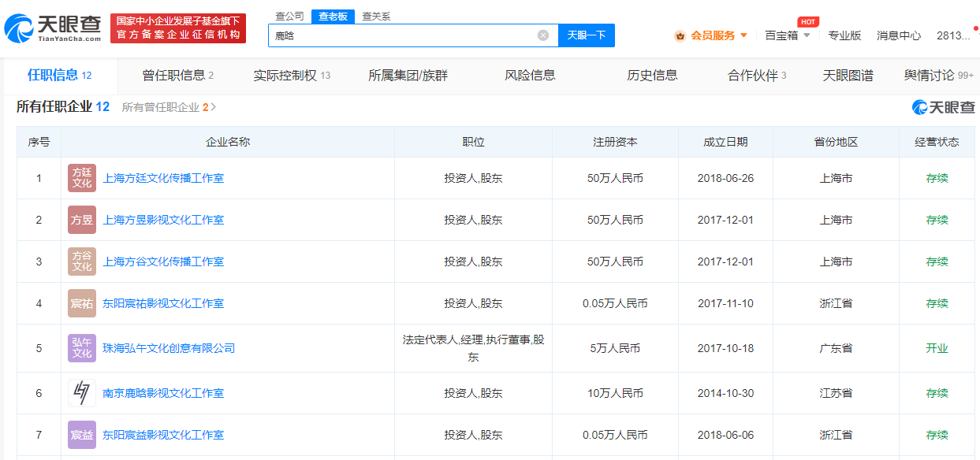Open the 合作伙伴 tab
The height and width of the screenshot is (460, 980).
(757, 76)
